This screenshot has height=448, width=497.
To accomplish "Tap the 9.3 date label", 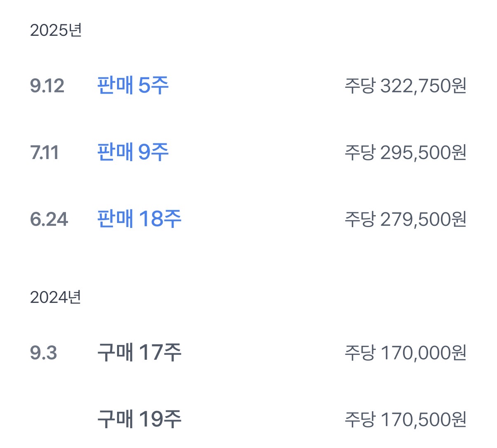I will click(x=43, y=353).
